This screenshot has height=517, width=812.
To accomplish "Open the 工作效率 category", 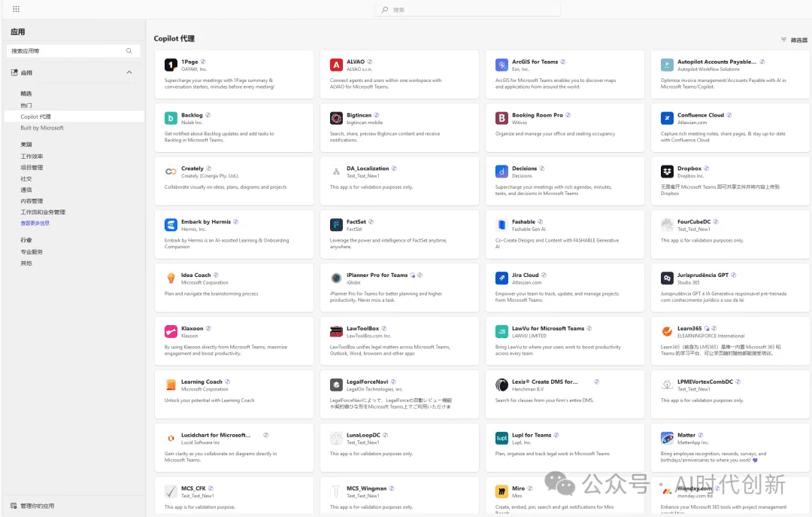I will (x=32, y=157).
